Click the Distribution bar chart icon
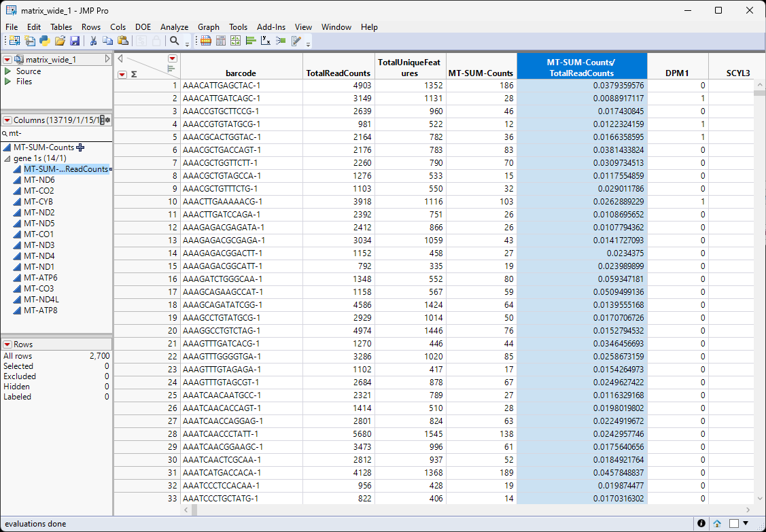This screenshot has width=766, height=532. [x=251, y=41]
